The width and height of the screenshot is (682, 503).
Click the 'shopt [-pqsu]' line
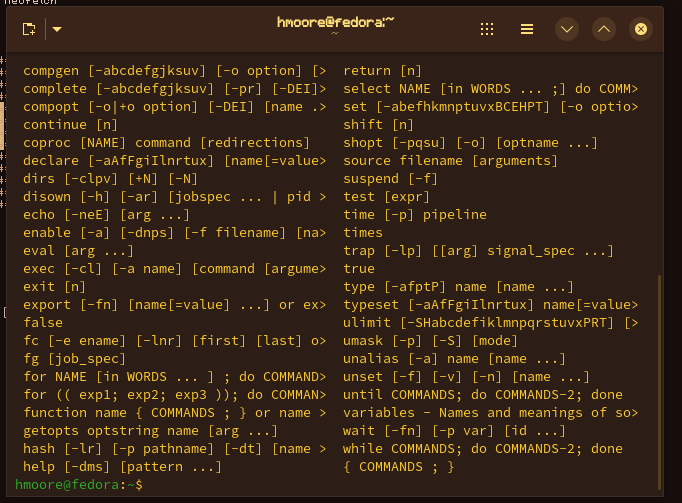point(470,143)
